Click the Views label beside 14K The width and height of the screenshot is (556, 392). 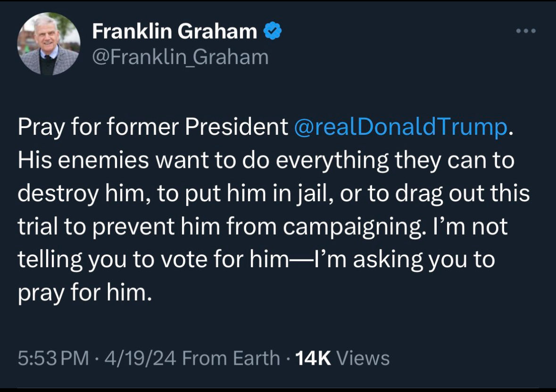coord(363,358)
